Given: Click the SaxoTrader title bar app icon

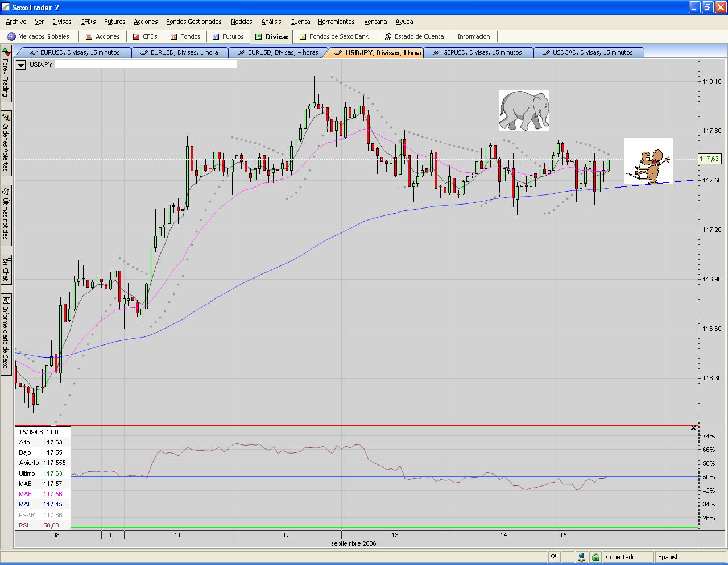Looking at the screenshot, I should click(x=6, y=7).
